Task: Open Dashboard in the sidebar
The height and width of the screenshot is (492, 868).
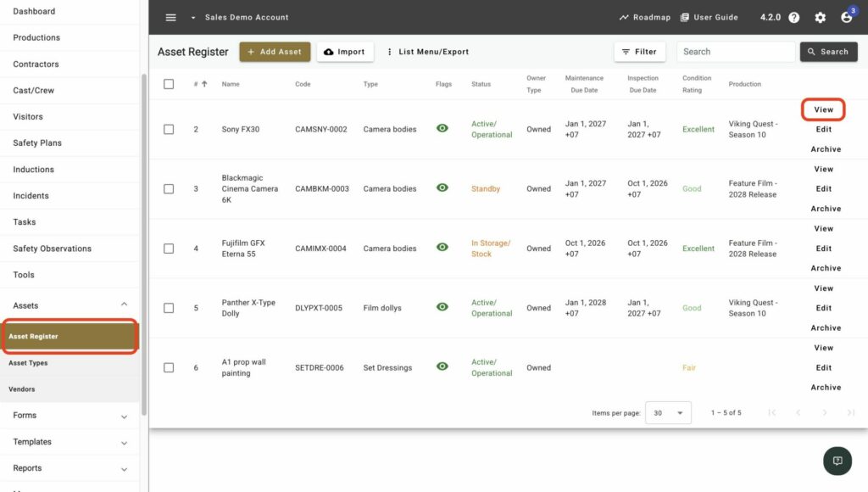Action: pos(34,11)
